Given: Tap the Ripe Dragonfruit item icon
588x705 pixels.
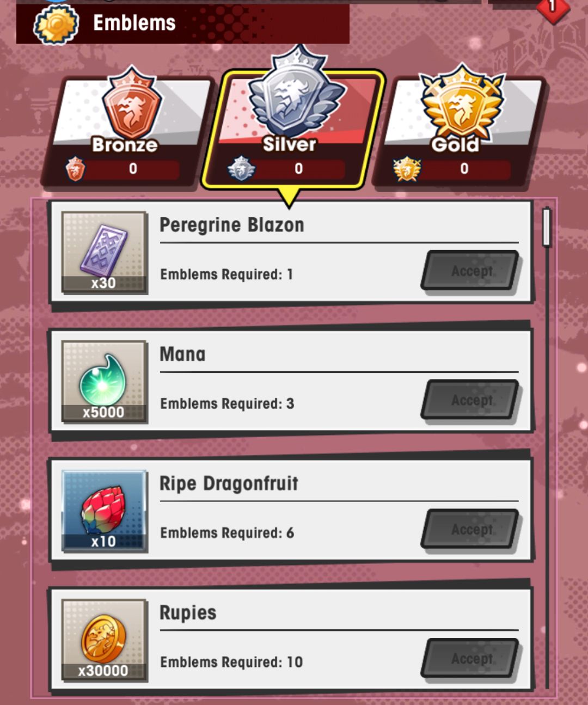Looking at the screenshot, I should tap(104, 511).
